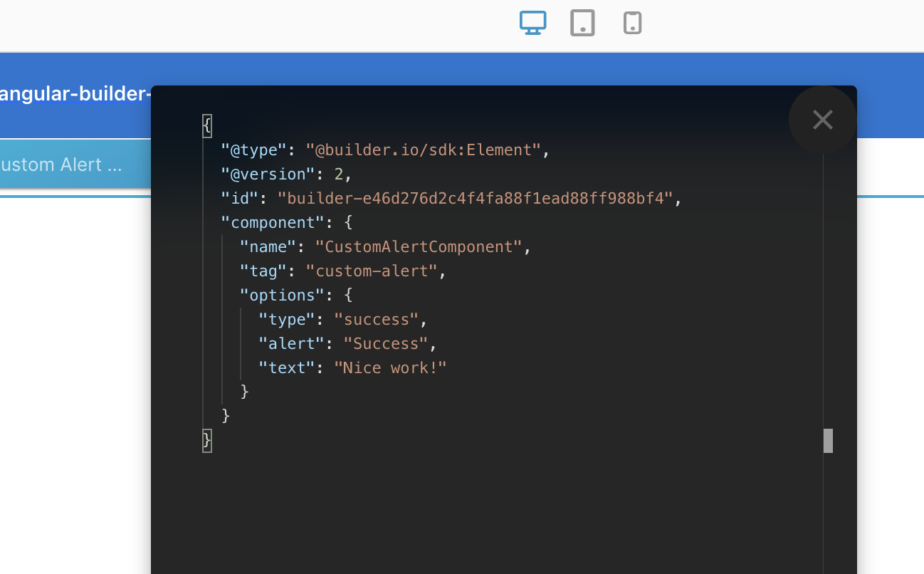Switch to the desktop preview icon
This screenshot has width=924, height=574.
[532, 23]
